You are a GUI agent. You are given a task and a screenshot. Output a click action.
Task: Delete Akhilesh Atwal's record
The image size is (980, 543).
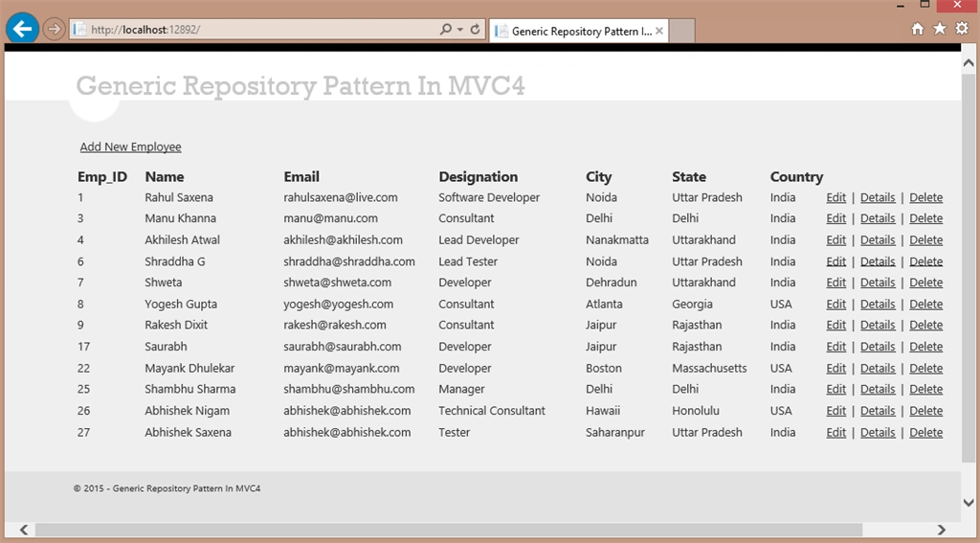click(925, 240)
